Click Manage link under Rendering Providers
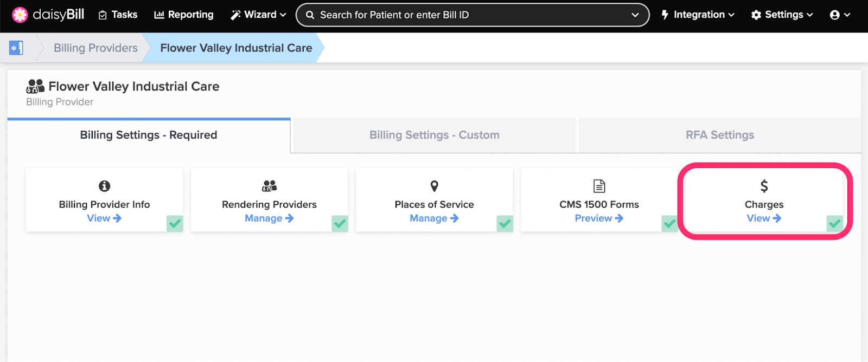The width and height of the screenshot is (868, 362). coord(269,218)
